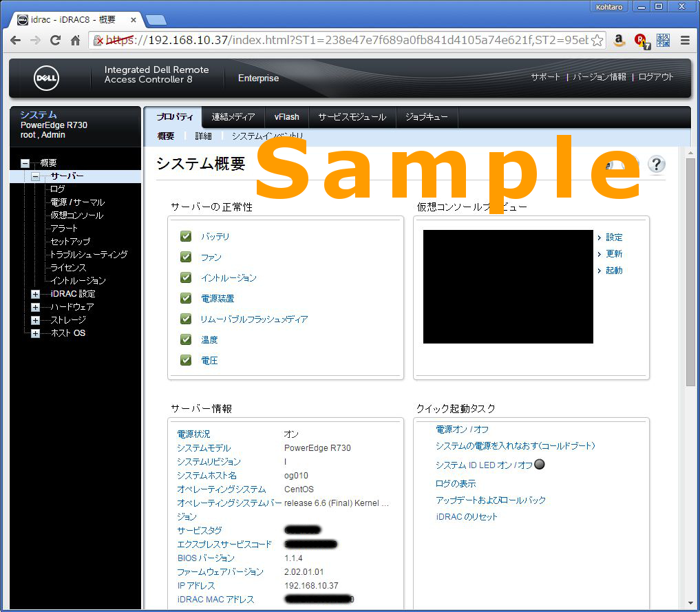The height and width of the screenshot is (612, 700).
Task: Open the バッテリ health link
Action: [x=215, y=237]
